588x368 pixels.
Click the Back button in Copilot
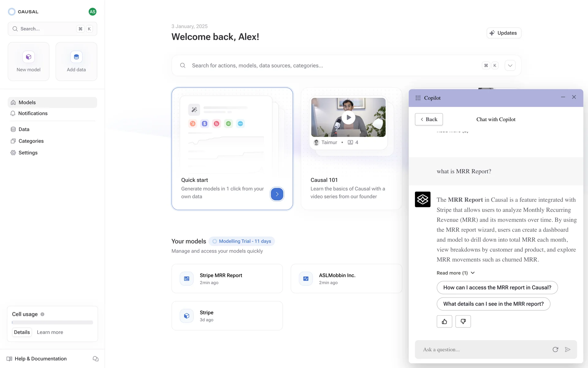pos(429,119)
